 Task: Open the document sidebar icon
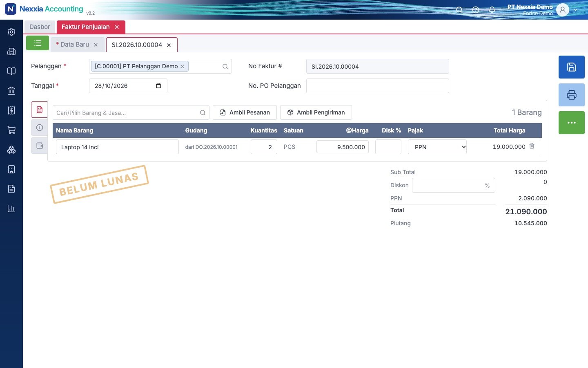point(11,189)
